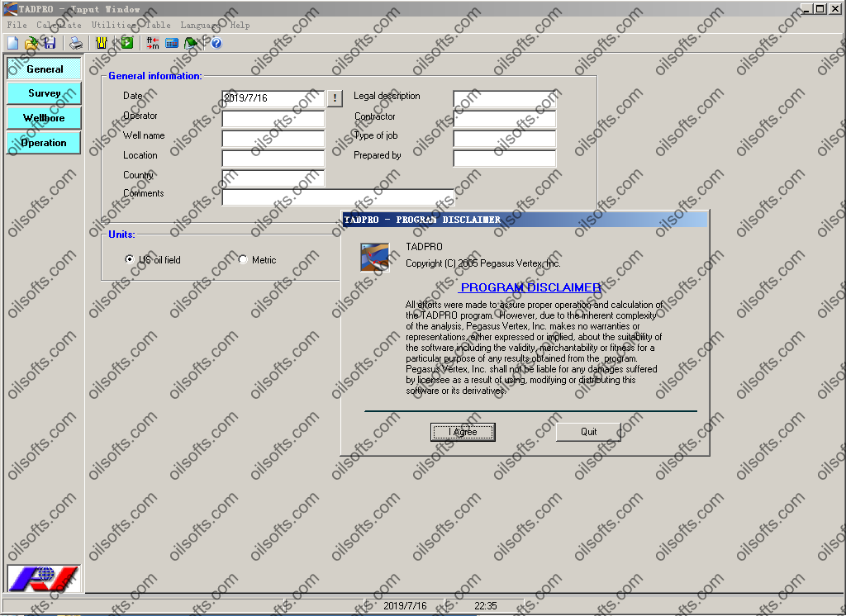
Task: Open the File menu
Action: pos(17,25)
